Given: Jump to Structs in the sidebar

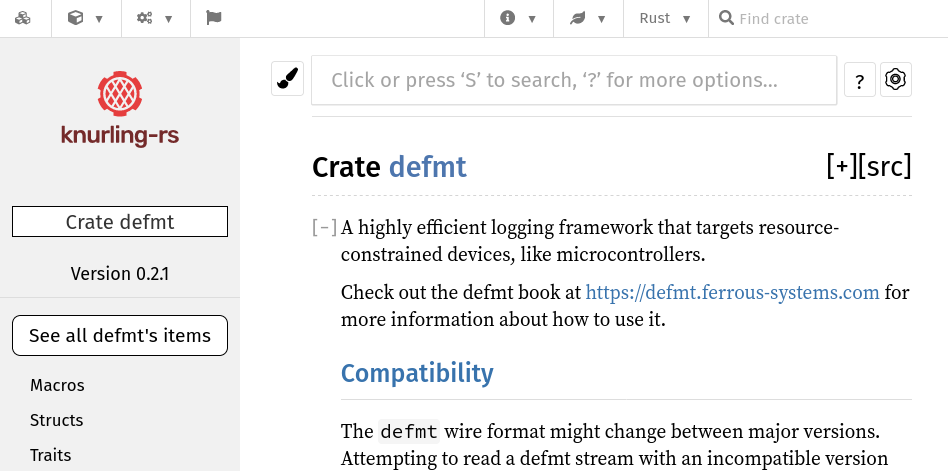Looking at the screenshot, I should coord(56,420).
